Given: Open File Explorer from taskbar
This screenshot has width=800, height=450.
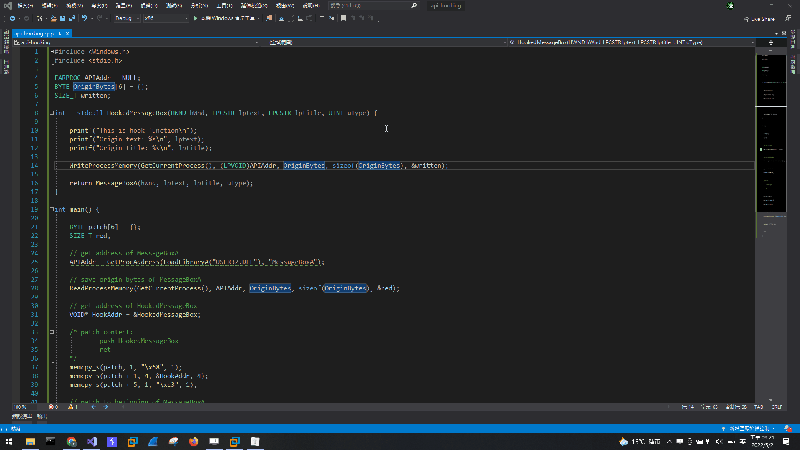Looking at the screenshot, I should [x=30, y=441].
